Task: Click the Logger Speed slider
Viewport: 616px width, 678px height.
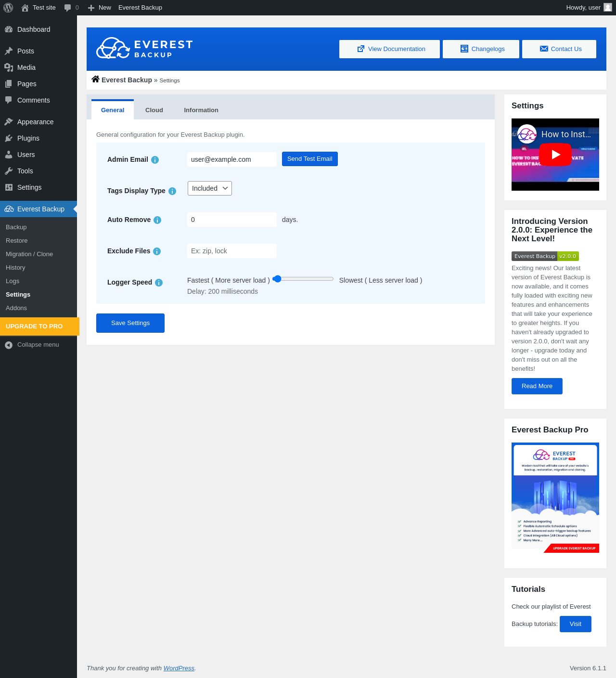Action: coord(303,279)
